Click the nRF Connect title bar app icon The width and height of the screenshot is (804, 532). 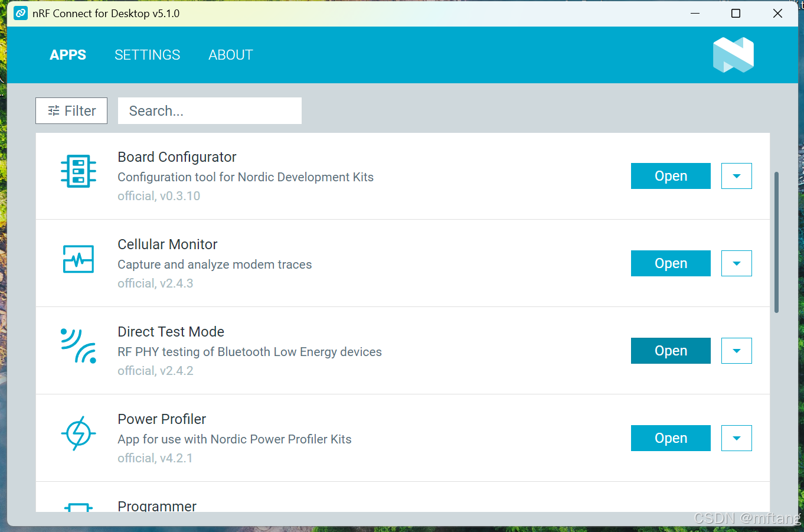tap(21, 13)
